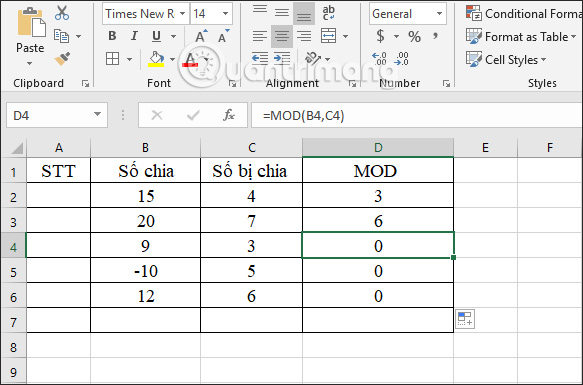Select column B header
Image resolution: width=583 pixels, height=385 pixels.
pyautogui.click(x=145, y=148)
